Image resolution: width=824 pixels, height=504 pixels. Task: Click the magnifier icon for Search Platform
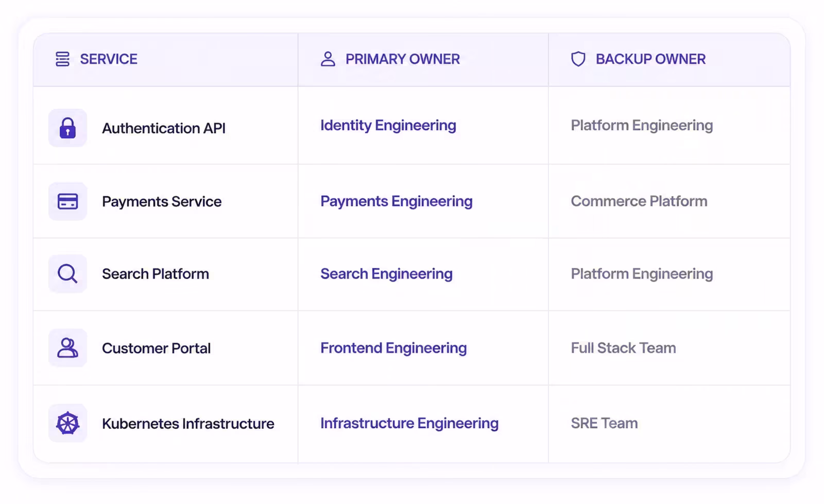67,274
